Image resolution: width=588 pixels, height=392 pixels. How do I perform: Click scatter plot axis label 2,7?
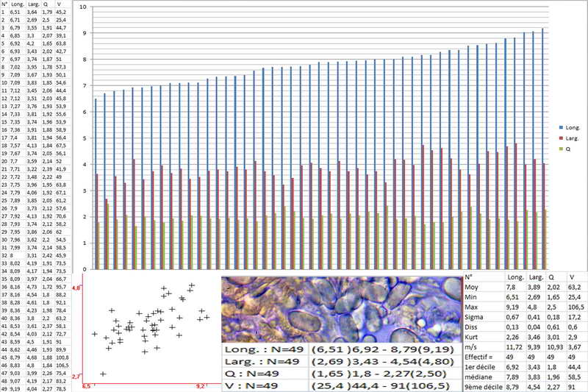point(76,377)
